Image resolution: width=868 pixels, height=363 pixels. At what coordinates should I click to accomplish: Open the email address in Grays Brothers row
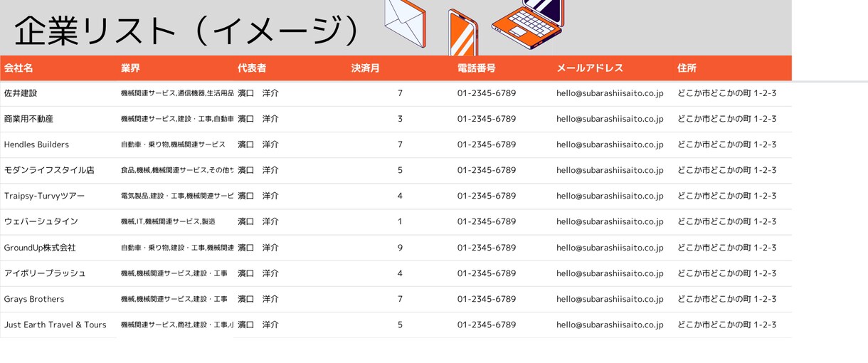click(610, 299)
